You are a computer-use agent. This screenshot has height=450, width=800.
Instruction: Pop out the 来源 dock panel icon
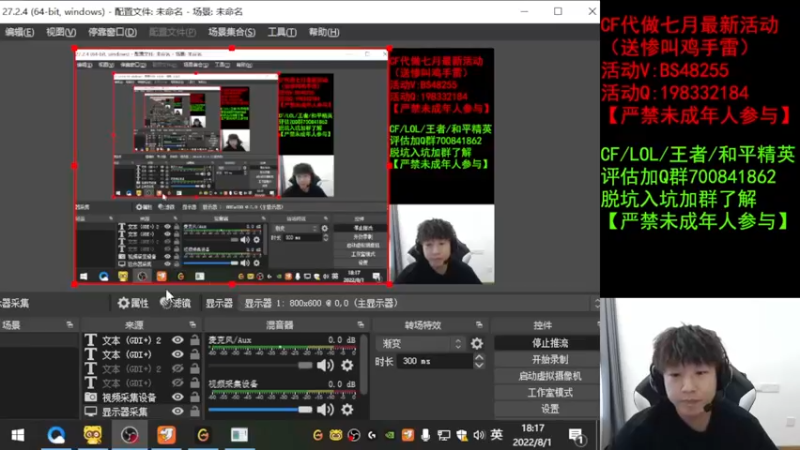tap(192, 324)
